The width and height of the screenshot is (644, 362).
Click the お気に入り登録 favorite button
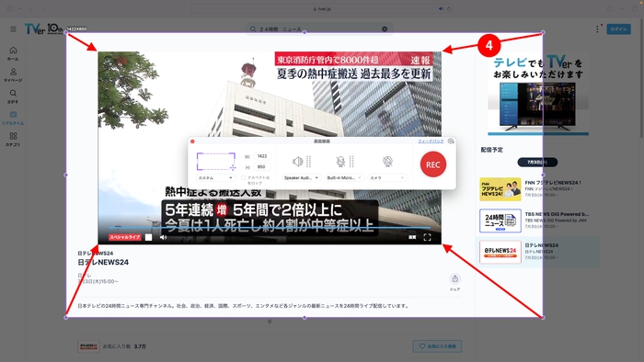coord(437,346)
